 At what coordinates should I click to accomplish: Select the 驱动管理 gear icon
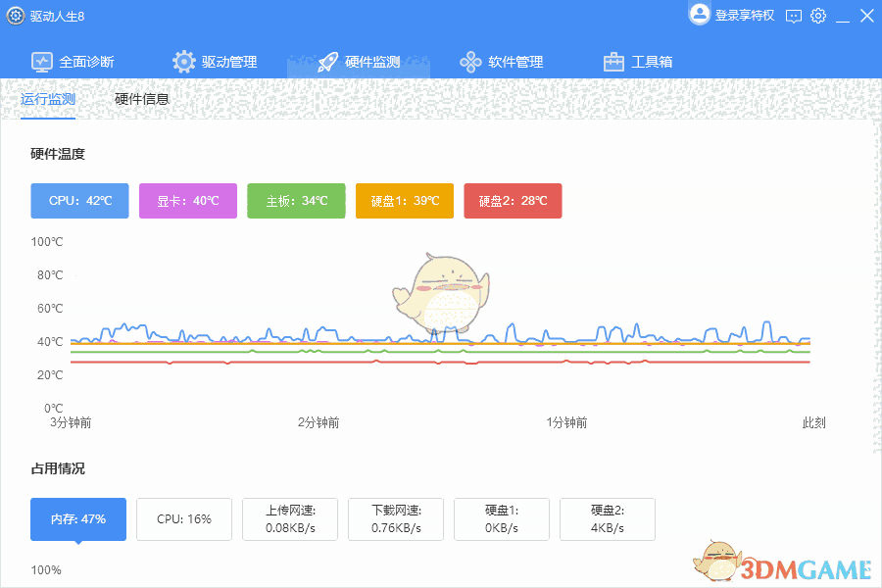pos(184,61)
